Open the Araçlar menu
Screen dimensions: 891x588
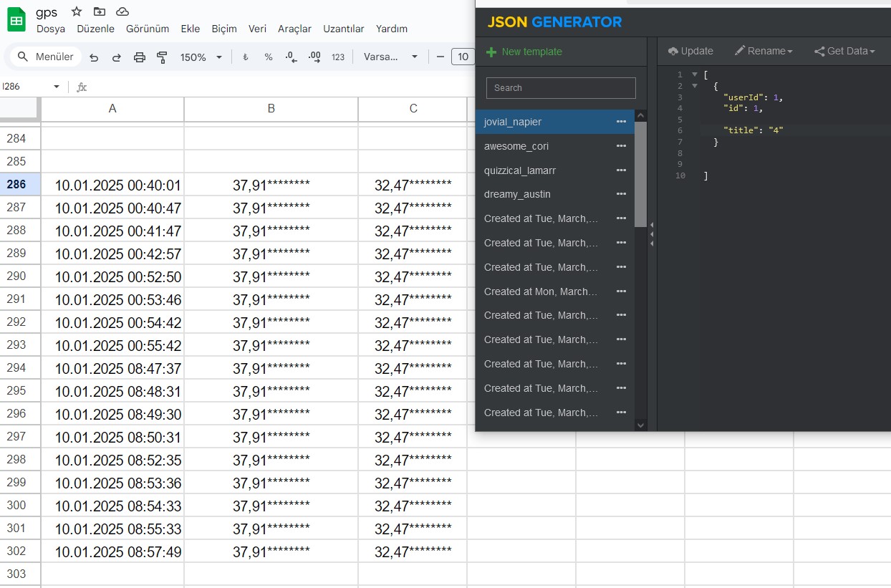coord(294,29)
